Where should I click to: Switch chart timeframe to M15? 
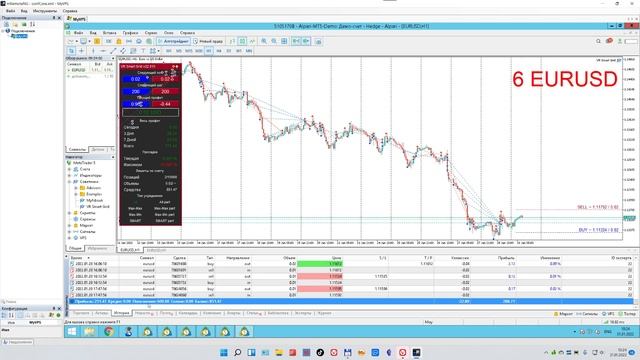(189, 51)
